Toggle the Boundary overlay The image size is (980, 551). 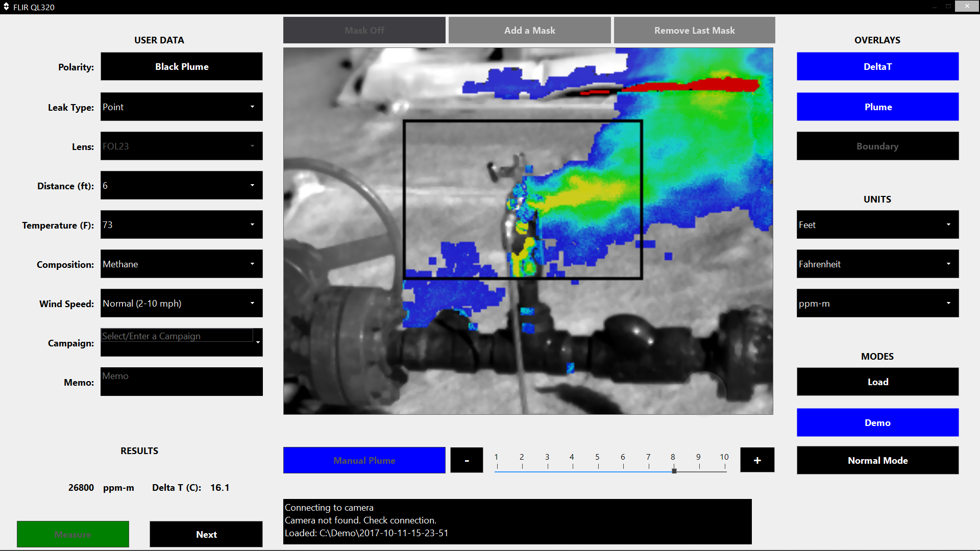point(877,146)
